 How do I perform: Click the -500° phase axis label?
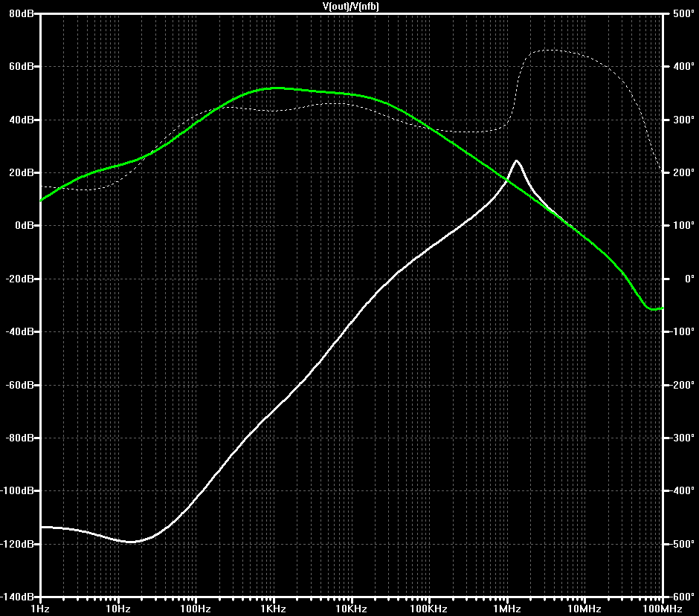click(683, 544)
